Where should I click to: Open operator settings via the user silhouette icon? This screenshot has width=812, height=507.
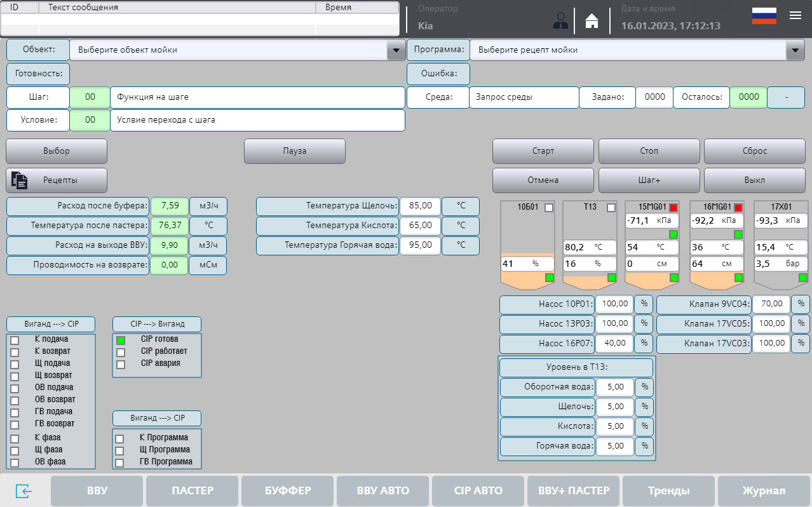tap(560, 20)
